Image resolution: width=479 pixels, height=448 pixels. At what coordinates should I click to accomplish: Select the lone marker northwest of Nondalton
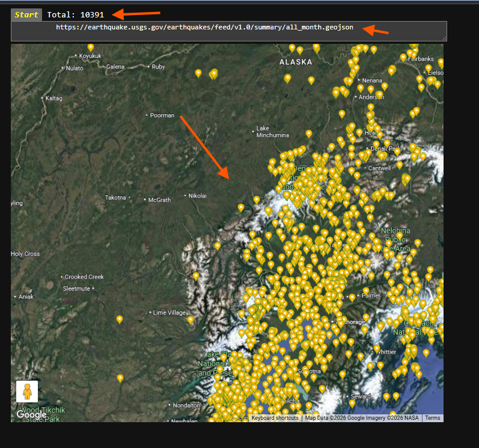[x=120, y=378]
